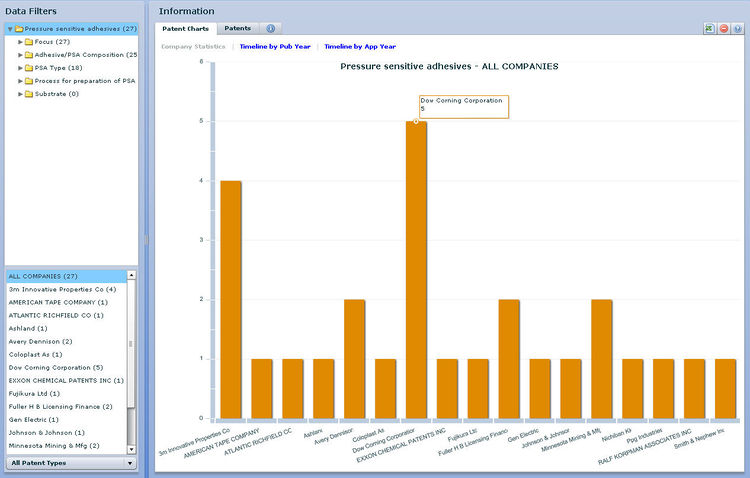This screenshot has width=750, height=478.
Task: Switch to the Patents tab
Action: point(237,29)
